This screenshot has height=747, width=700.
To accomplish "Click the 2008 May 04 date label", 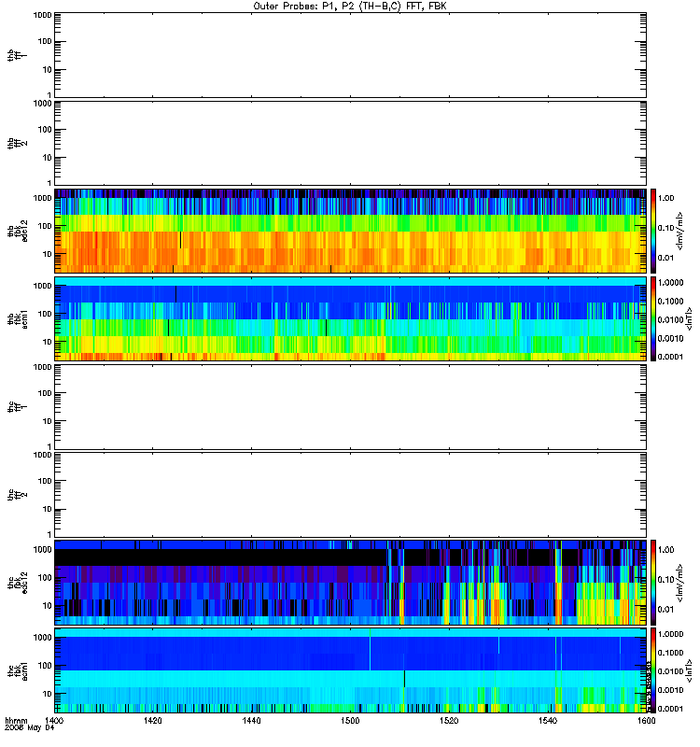I will (30, 728).
